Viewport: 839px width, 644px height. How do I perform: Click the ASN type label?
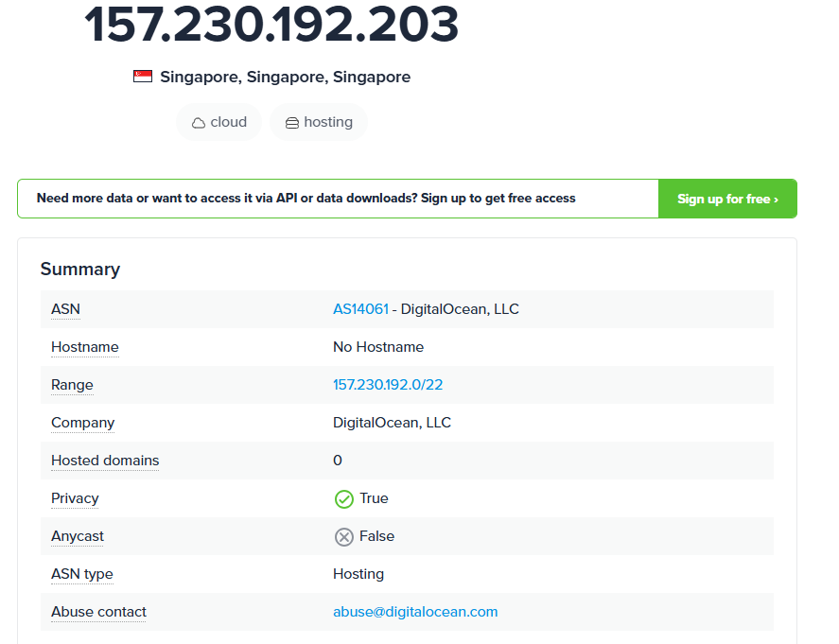82,574
